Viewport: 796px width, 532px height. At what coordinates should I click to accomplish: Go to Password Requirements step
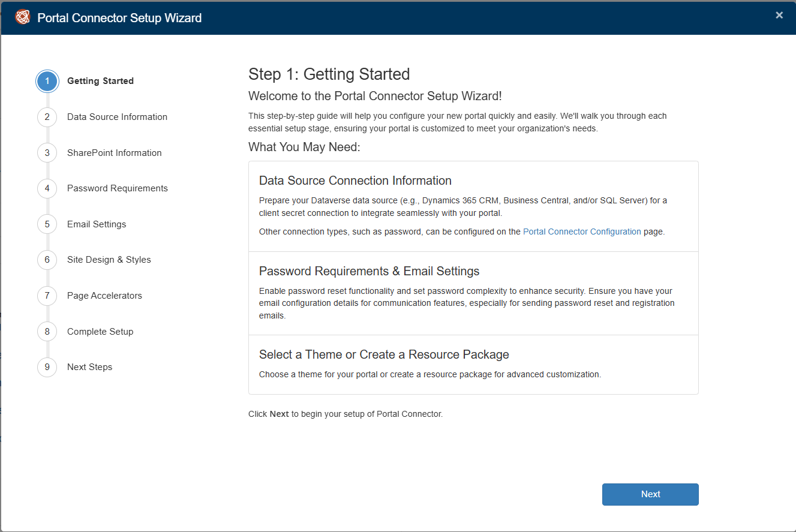pos(118,188)
